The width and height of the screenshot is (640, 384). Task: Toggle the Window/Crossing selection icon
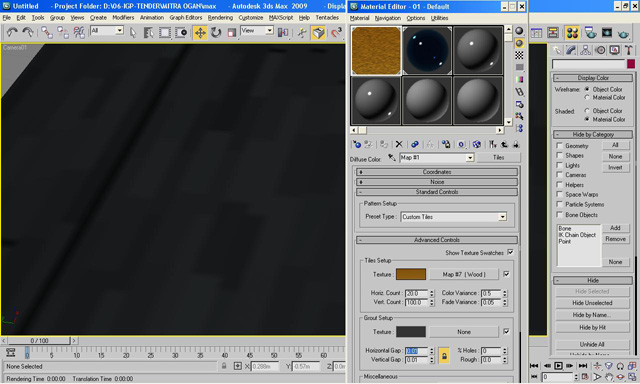pyautogui.click(x=180, y=32)
